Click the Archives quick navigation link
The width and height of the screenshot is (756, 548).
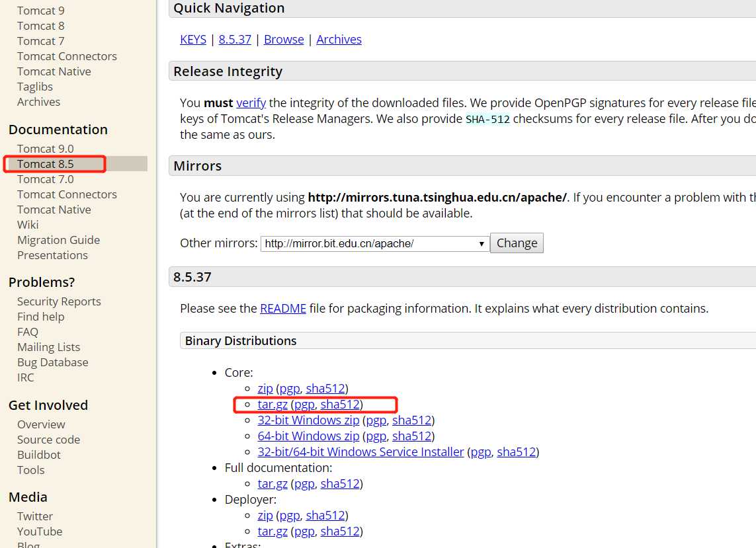coord(339,40)
